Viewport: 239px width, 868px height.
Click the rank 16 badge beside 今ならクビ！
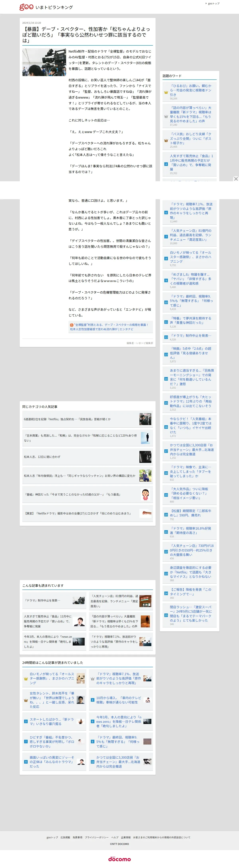click(166, 427)
